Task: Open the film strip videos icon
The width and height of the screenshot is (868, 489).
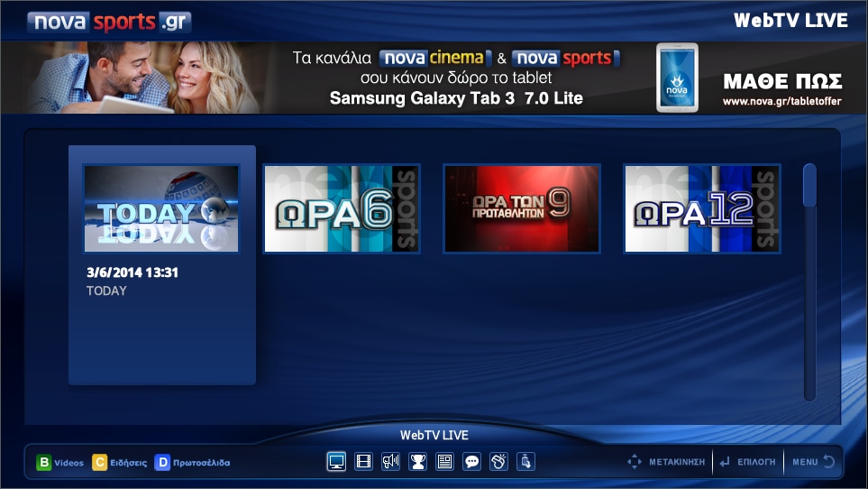Action: (x=363, y=461)
